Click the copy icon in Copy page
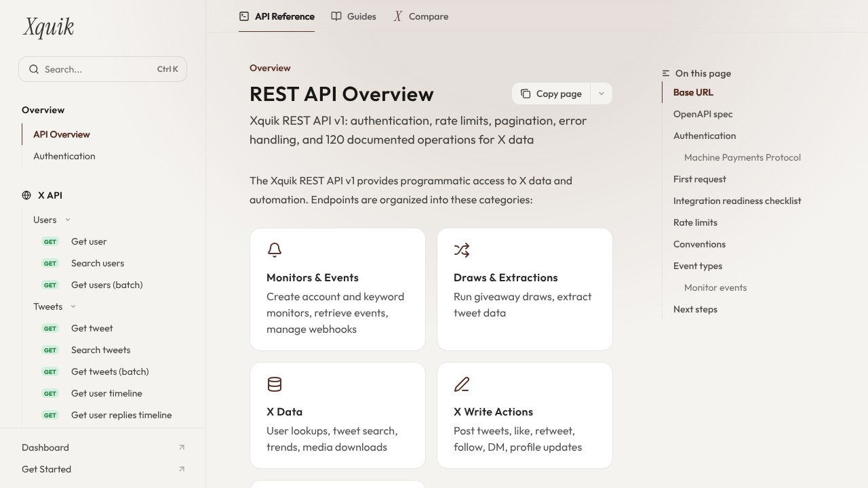Image resolution: width=868 pixels, height=488 pixels. (526, 94)
